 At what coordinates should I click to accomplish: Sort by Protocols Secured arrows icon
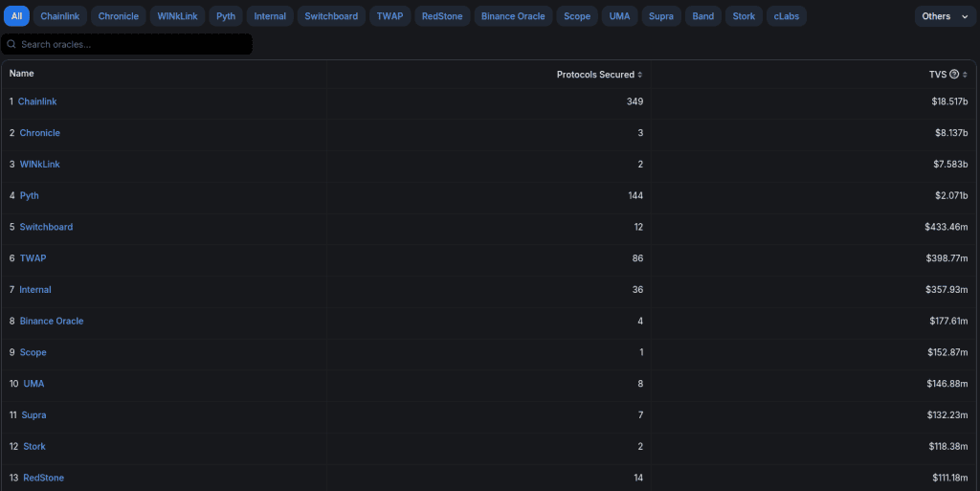point(640,75)
